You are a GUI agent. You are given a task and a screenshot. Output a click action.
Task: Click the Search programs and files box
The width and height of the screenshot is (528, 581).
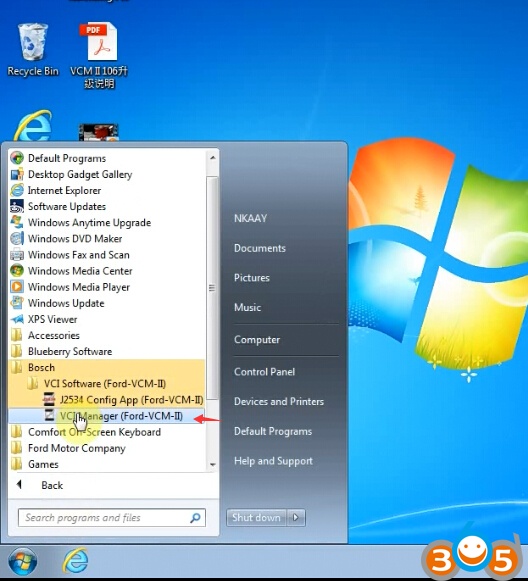click(x=112, y=518)
